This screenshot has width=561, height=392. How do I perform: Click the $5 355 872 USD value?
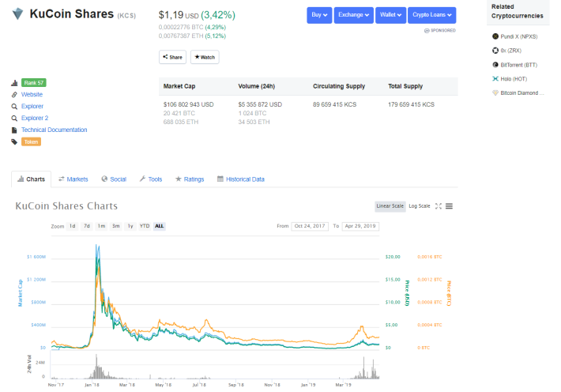coord(260,104)
